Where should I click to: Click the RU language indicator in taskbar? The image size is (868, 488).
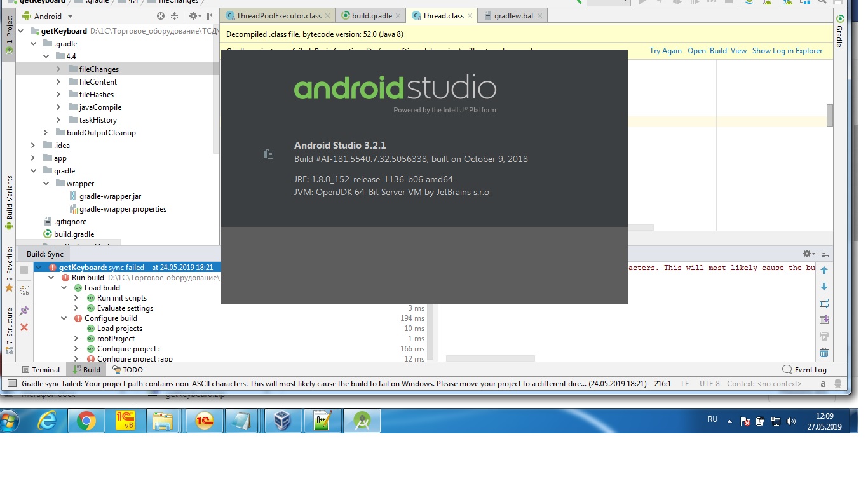tap(712, 420)
